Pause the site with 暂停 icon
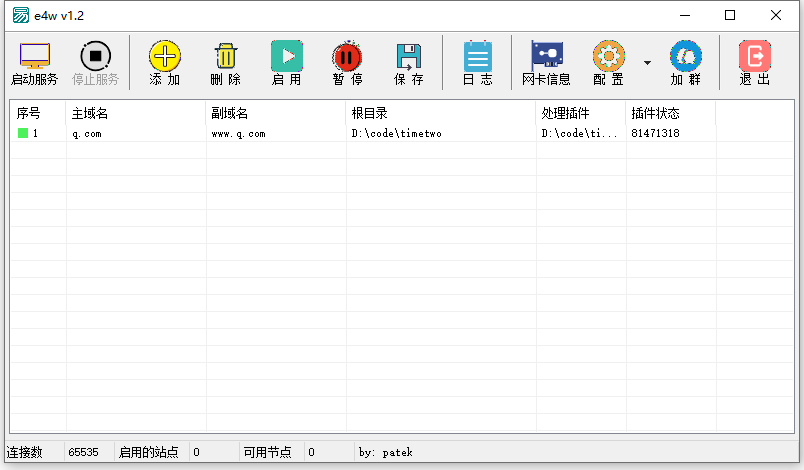 (347, 63)
